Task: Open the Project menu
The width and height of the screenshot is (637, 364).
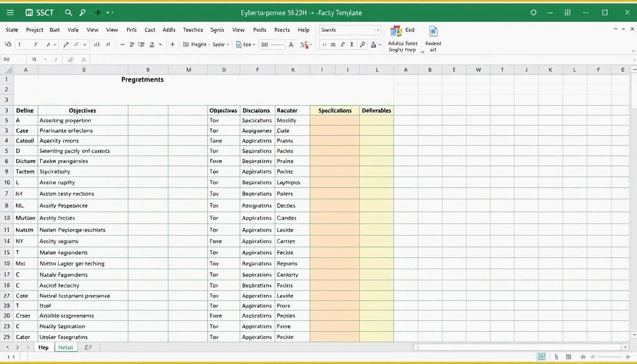Action: pyautogui.click(x=35, y=30)
